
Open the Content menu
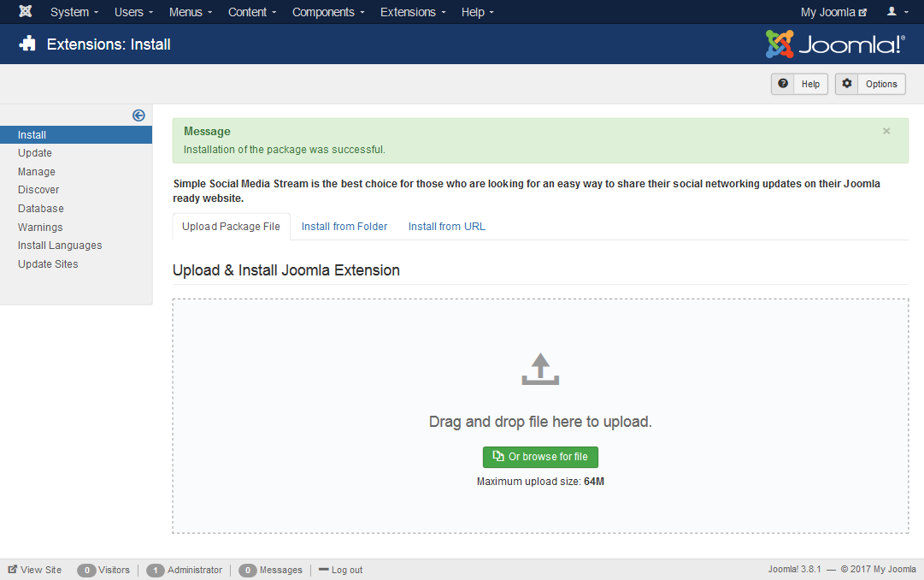(252, 12)
